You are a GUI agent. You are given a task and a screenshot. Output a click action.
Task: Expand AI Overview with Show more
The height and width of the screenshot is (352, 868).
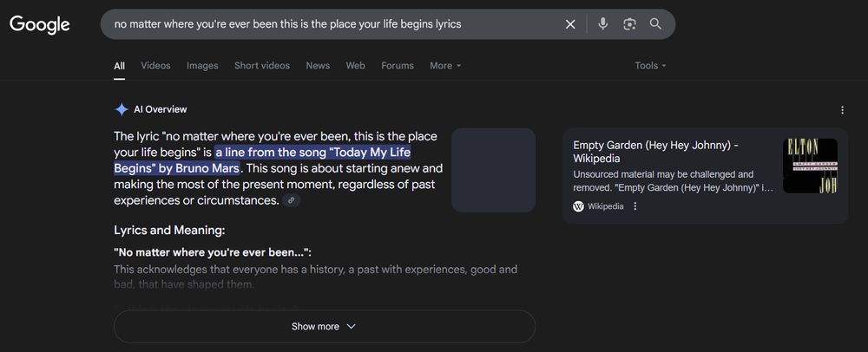(x=325, y=327)
